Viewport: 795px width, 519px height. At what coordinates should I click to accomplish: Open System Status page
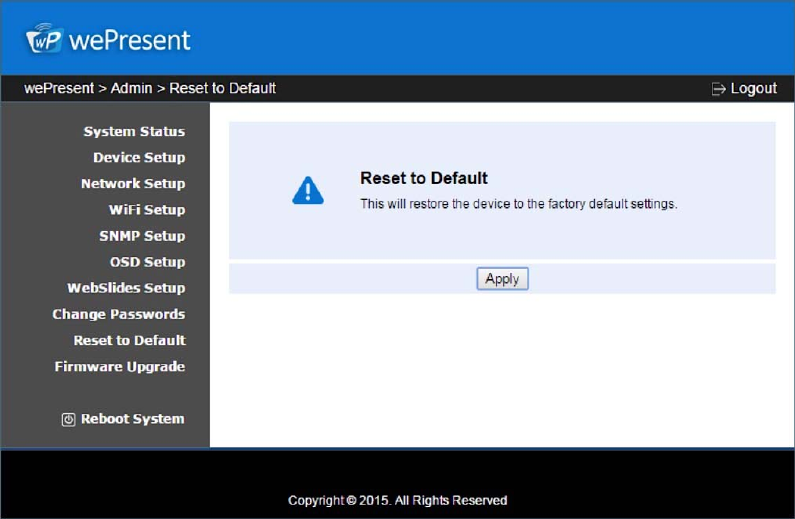(x=134, y=131)
